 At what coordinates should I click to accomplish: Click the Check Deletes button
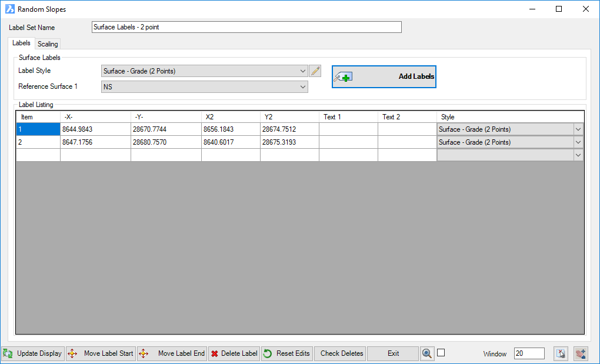coord(341,353)
